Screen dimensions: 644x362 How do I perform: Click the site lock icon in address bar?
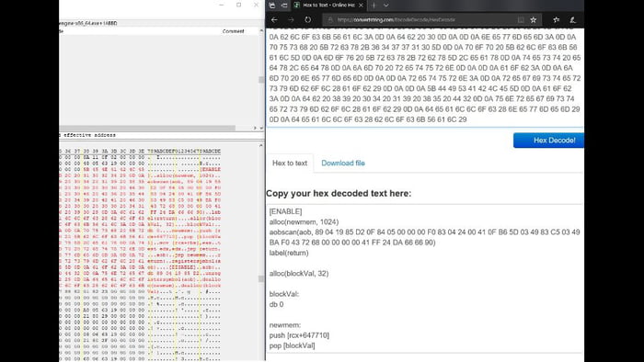[x=330, y=19]
